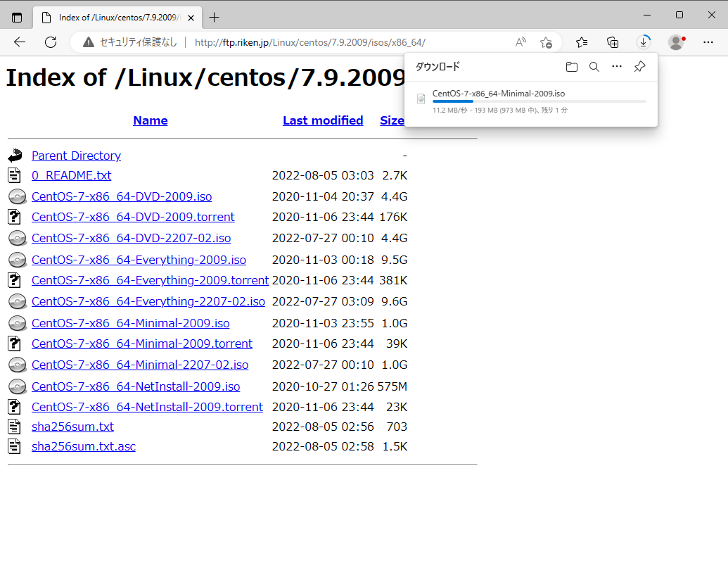Click disc icon beside Everything-2009.iso

pyautogui.click(x=17, y=260)
